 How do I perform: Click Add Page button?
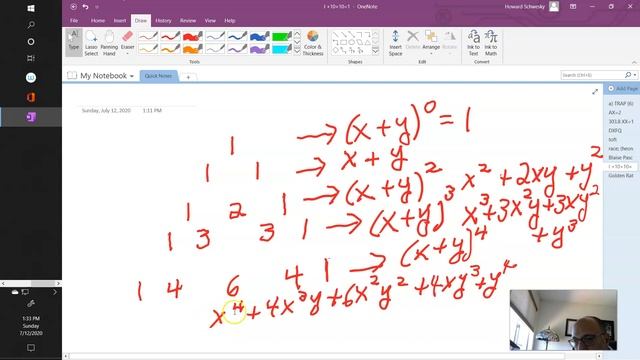click(623, 89)
